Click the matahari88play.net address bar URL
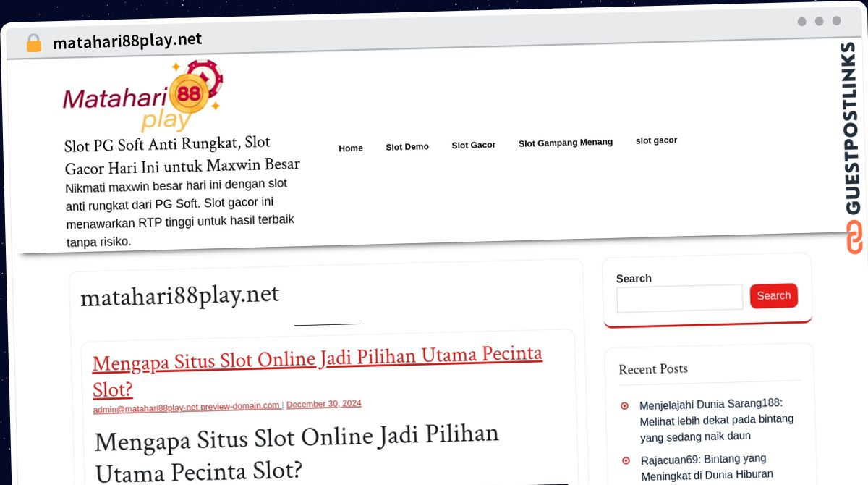Viewport: 868px width, 485px height. pyautogui.click(x=127, y=41)
